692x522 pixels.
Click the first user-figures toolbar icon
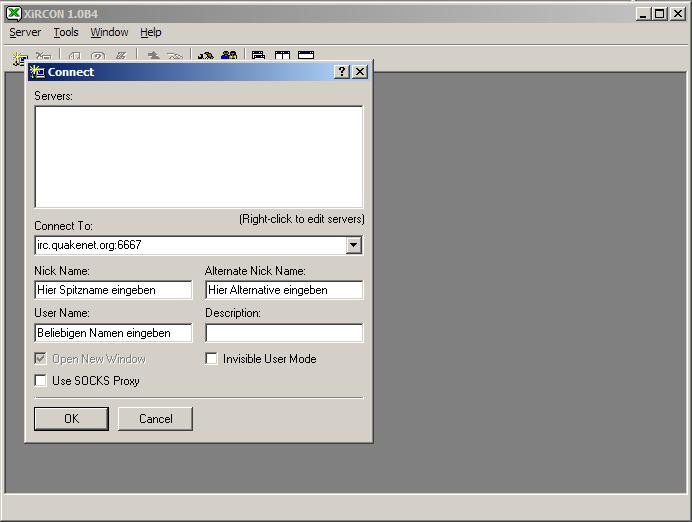click(x=206, y=57)
